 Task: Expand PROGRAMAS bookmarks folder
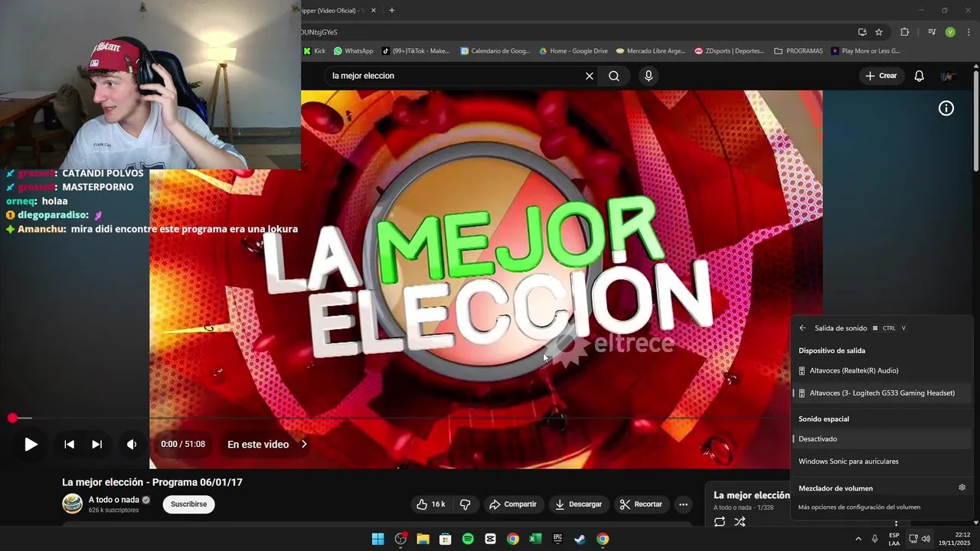tap(799, 51)
